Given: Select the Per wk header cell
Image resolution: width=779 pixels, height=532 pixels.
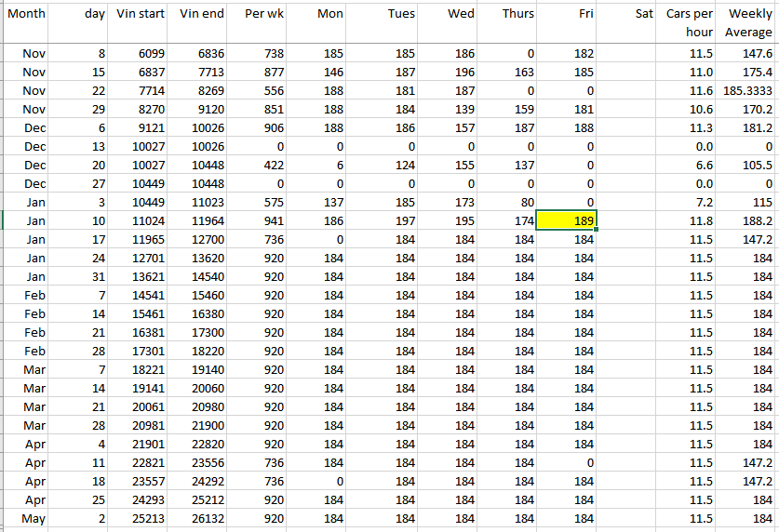Looking at the screenshot, I should click(260, 22).
